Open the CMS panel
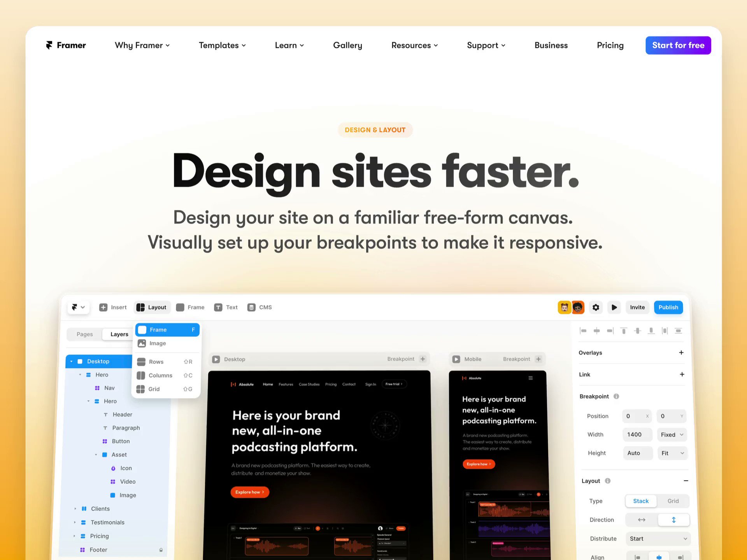The image size is (747, 560). click(259, 307)
